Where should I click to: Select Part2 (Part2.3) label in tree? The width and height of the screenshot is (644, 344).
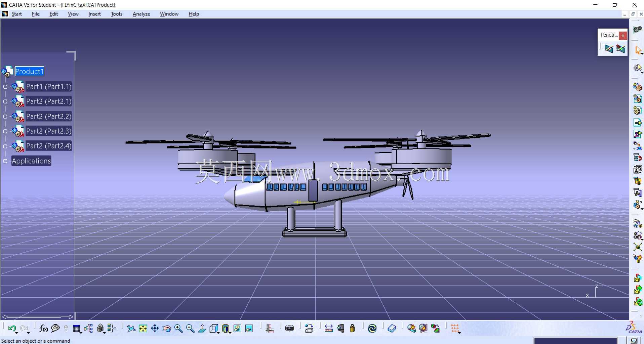click(x=49, y=131)
